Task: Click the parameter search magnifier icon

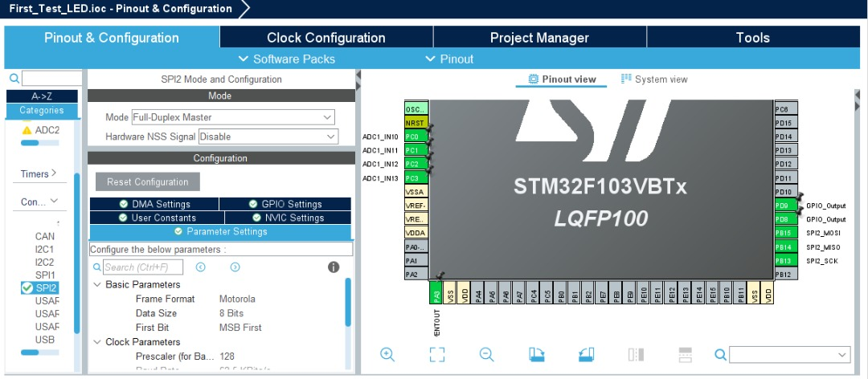Action: pos(97,267)
